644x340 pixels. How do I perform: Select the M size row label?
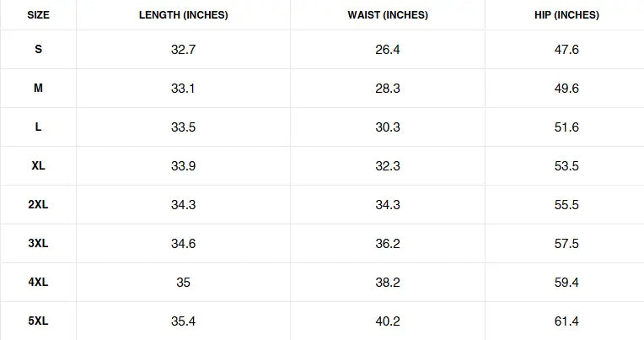pos(38,89)
